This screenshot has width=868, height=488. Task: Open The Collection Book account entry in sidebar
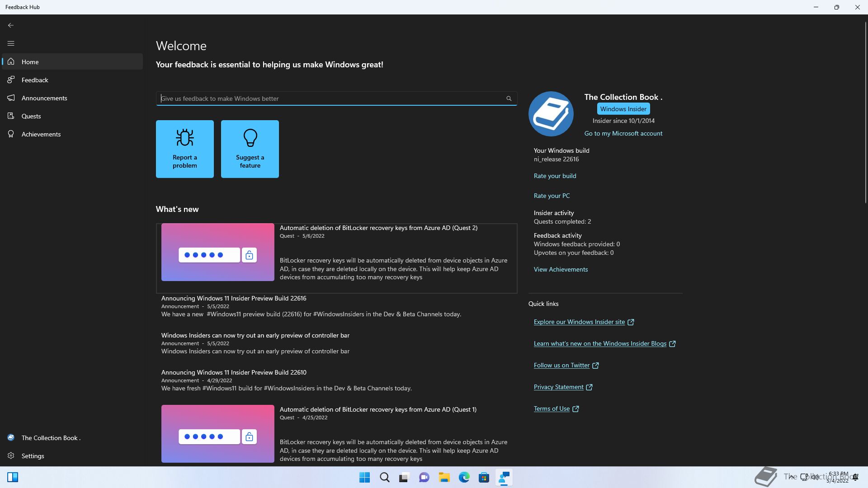pos(72,438)
